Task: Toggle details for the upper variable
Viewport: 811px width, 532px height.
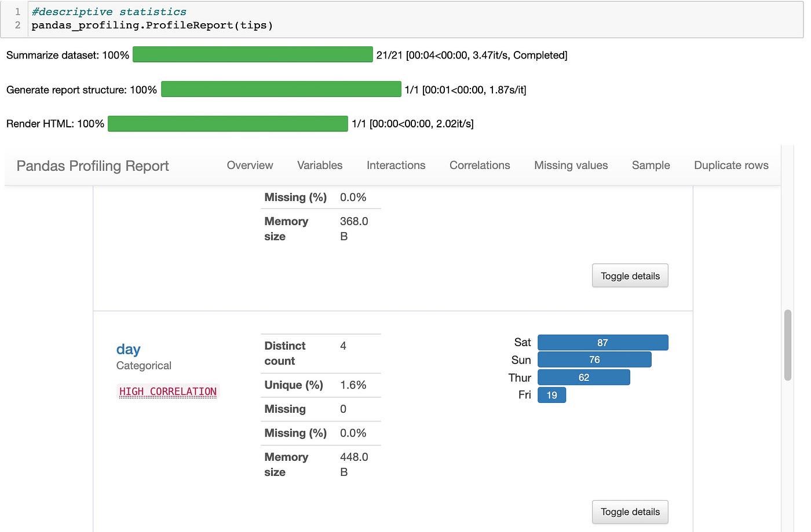Action: point(630,276)
